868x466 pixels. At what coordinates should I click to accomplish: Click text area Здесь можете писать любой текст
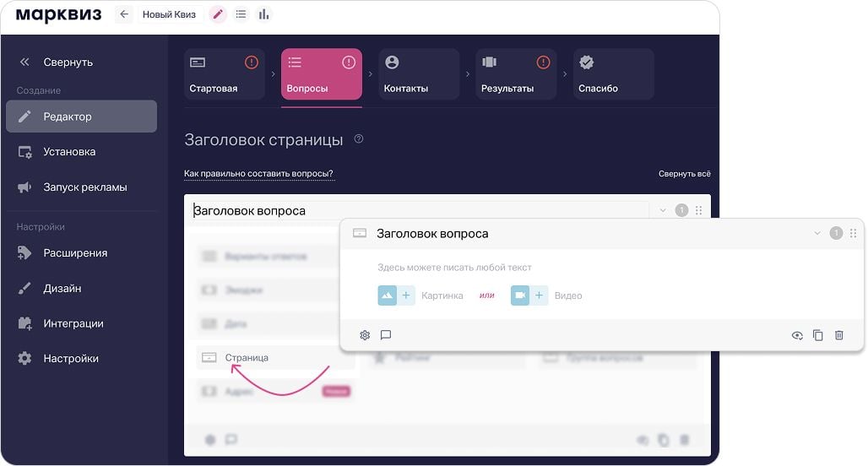pos(454,268)
